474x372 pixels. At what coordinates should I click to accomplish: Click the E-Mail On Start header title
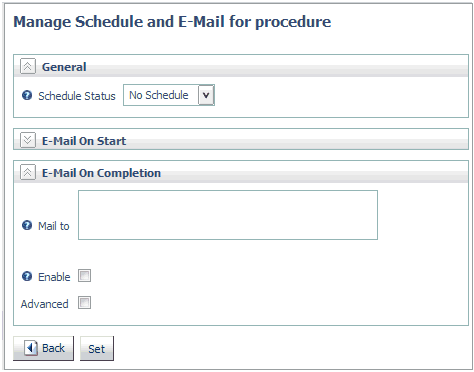tap(84, 141)
